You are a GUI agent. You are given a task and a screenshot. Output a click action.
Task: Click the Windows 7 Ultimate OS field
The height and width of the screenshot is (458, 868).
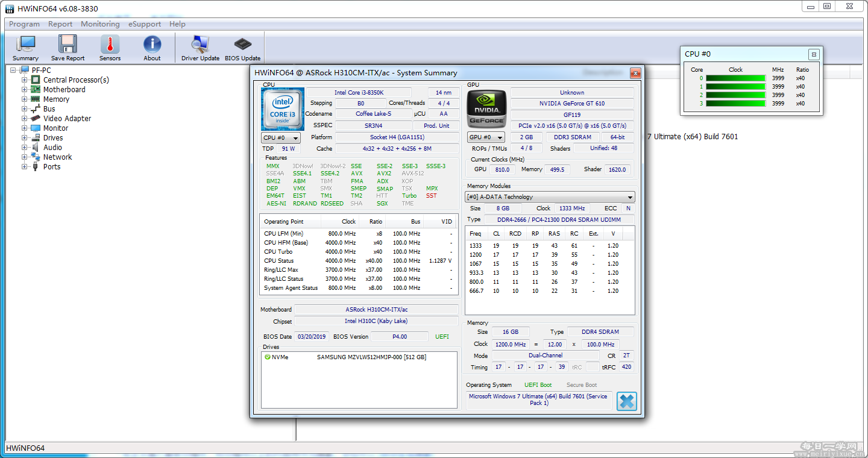539,400
